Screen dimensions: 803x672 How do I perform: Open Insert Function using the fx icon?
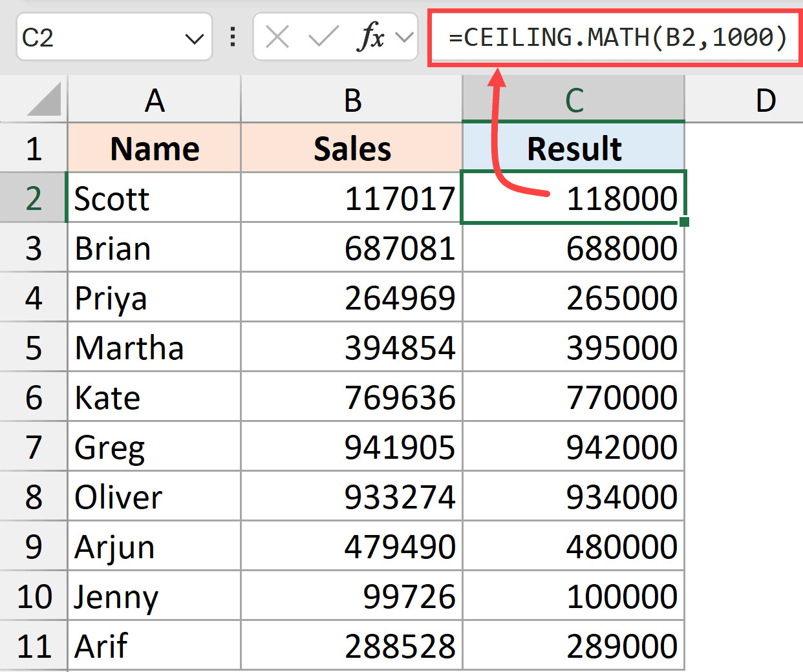(371, 37)
